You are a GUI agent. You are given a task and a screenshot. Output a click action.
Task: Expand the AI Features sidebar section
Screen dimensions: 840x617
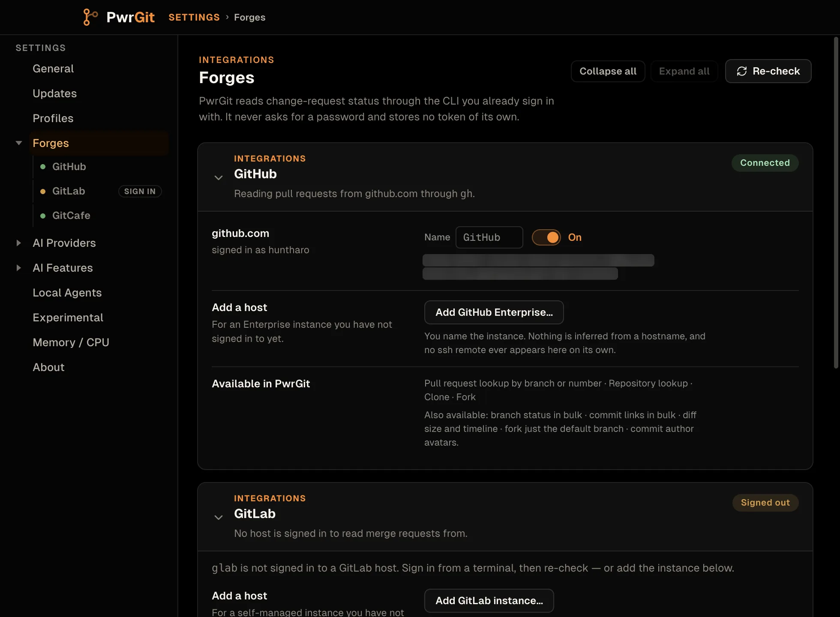click(19, 268)
